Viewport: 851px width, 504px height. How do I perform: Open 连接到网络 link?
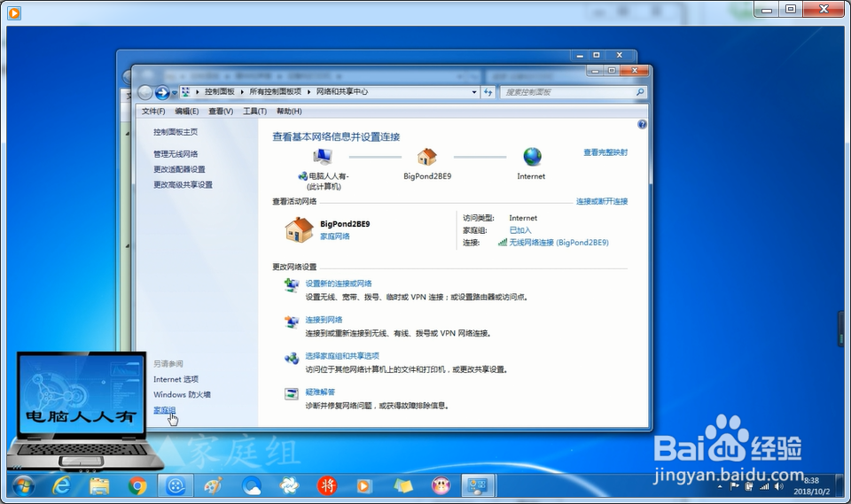(x=324, y=320)
